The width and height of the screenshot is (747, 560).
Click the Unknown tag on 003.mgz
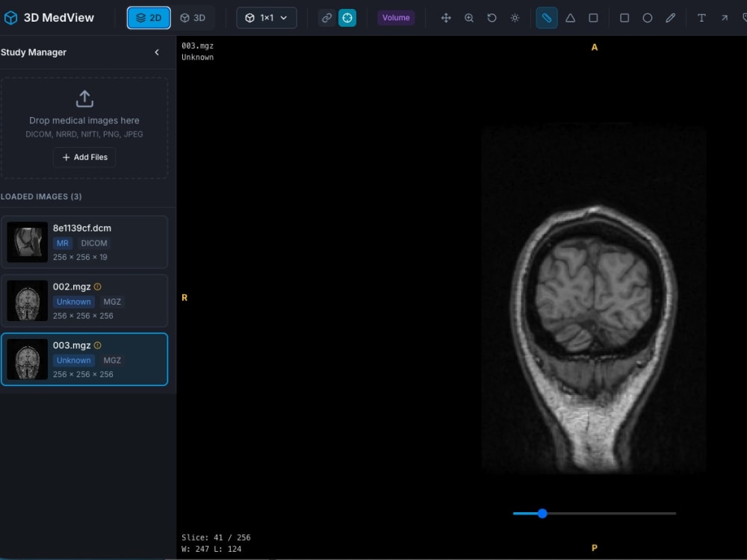point(73,360)
